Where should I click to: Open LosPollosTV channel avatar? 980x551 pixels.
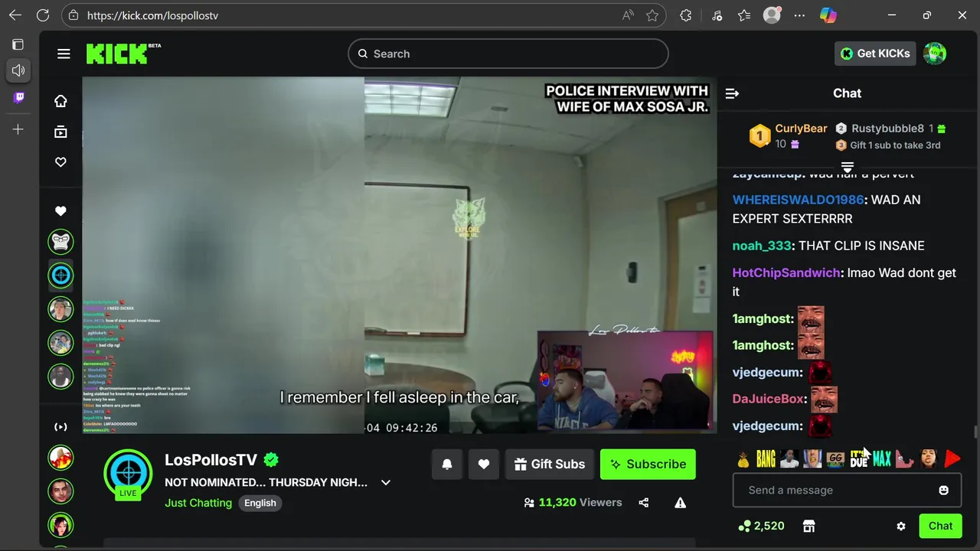(128, 474)
